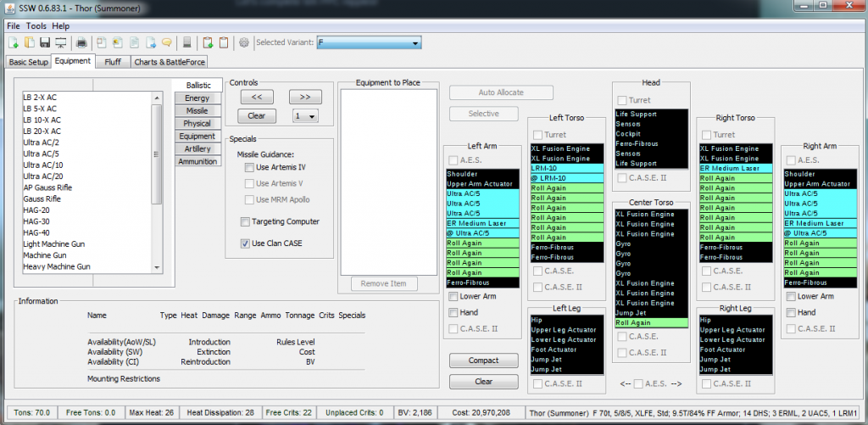Click the presentation screen toolbar icon
The image size is (868, 425).
[60, 42]
